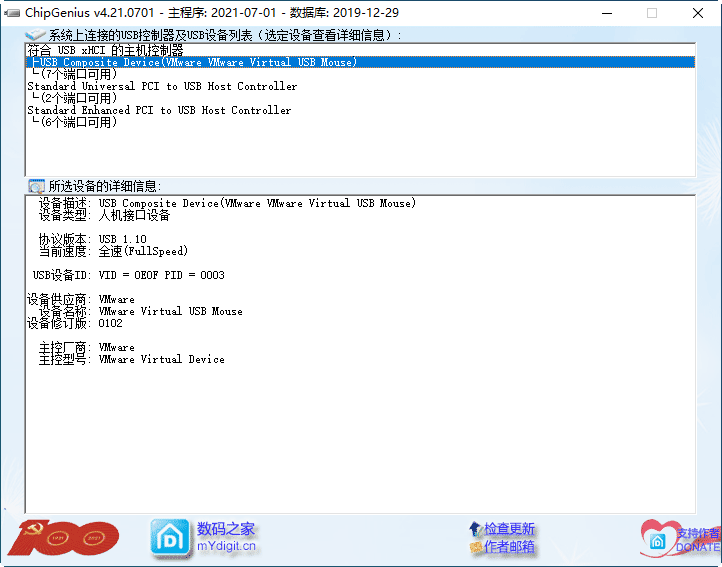The height and width of the screenshot is (567, 722).
Task: Click the 设备供应商: VMware line
Action: [81, 299]
